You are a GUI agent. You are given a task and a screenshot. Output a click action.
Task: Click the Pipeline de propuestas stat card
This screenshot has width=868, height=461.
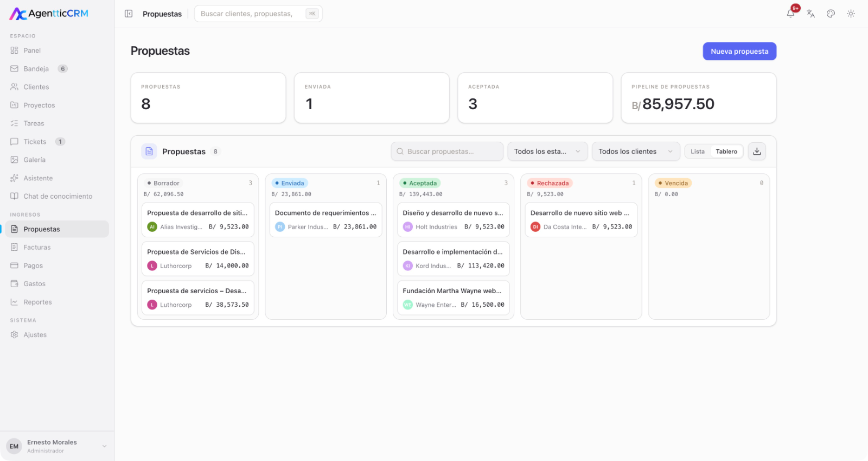point(699,98)
